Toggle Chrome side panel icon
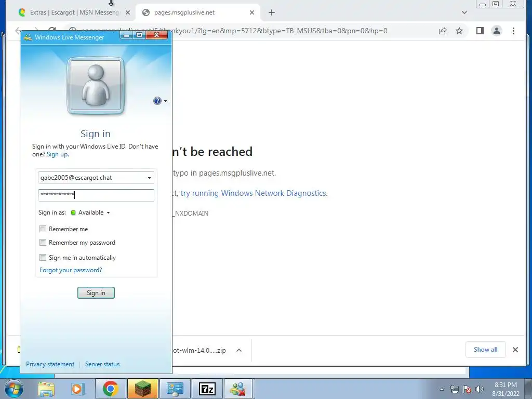The image size is (532, 399). (x=480, y=31)
